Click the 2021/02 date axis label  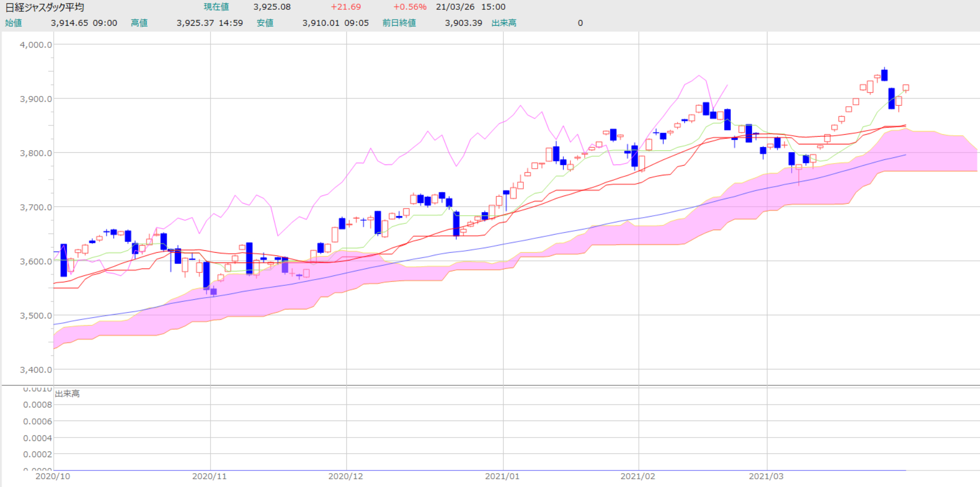click(638, 476)
